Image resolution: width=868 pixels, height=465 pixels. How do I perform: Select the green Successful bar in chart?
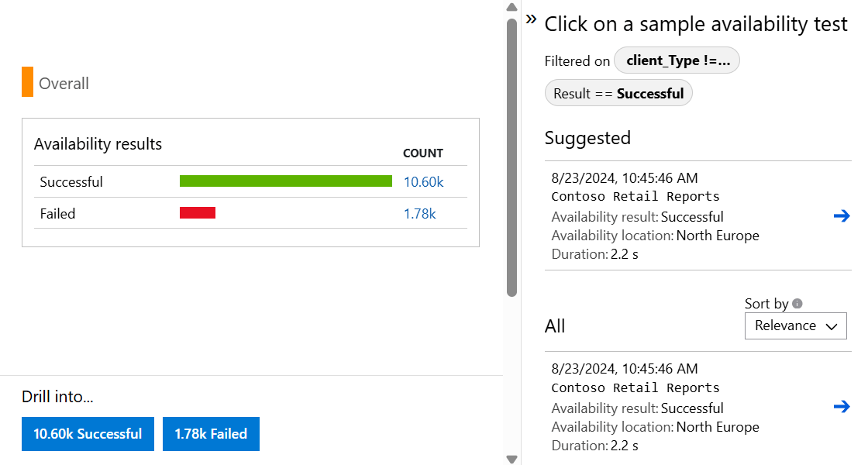click(285, 181)
